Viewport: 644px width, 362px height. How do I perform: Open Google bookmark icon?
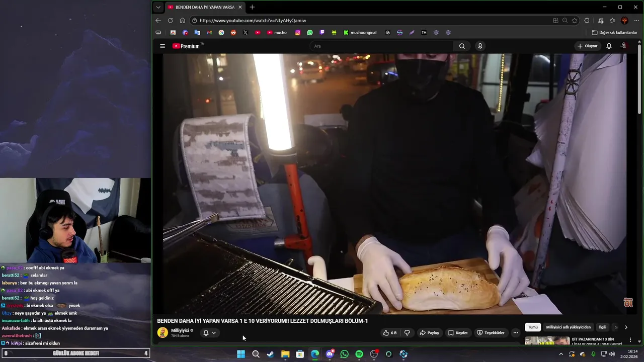tap(221, 33)
